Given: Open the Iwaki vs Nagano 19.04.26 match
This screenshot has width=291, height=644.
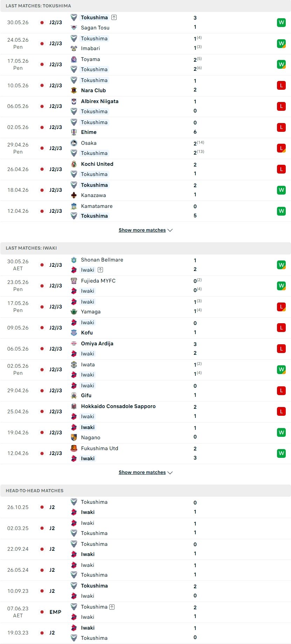Looking at the screenshot, I should tap(145, 433).
